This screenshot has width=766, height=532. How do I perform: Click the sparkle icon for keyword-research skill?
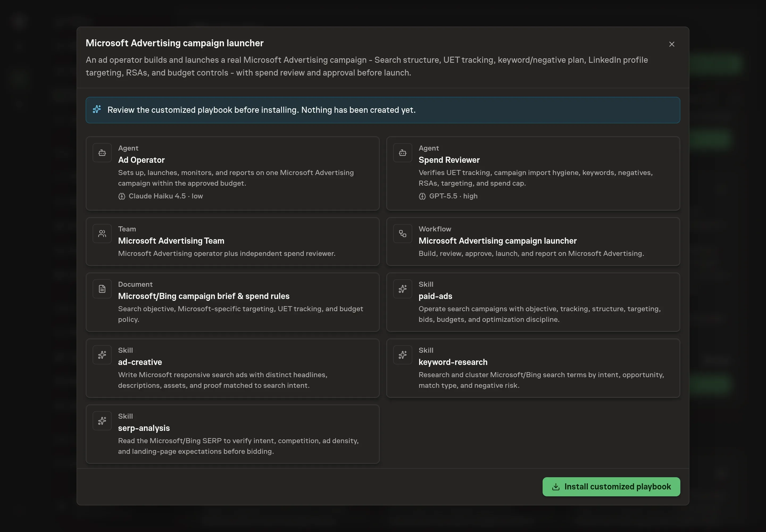(x=402, y=355)
